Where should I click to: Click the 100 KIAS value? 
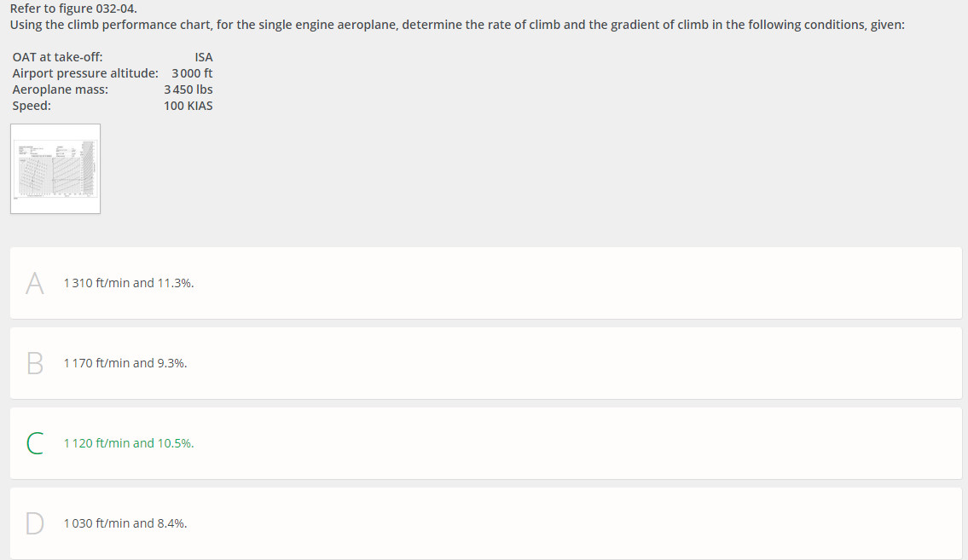(x=188, y=106)
